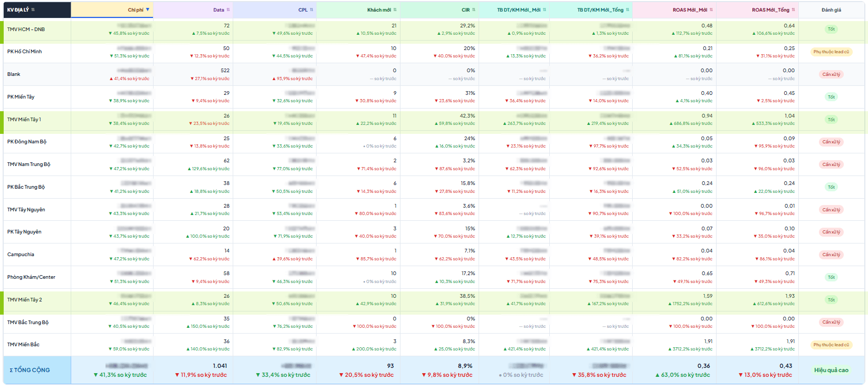Click the CPL column sort icon
The height and width of the screenshot is (390, 868).
[312, 10]
